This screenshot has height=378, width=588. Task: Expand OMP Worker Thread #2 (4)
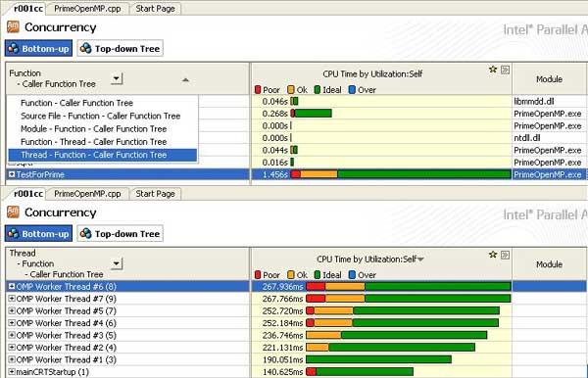12,348
